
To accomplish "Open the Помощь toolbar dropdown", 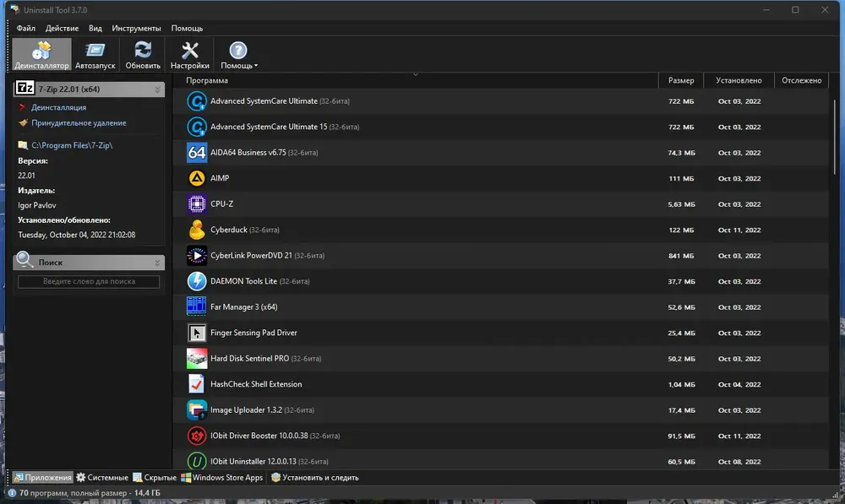I will [238, 54].
